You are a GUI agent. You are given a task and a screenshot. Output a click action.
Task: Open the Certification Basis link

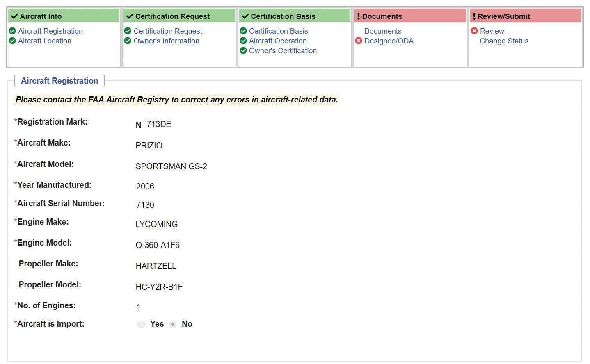[279, 31]
